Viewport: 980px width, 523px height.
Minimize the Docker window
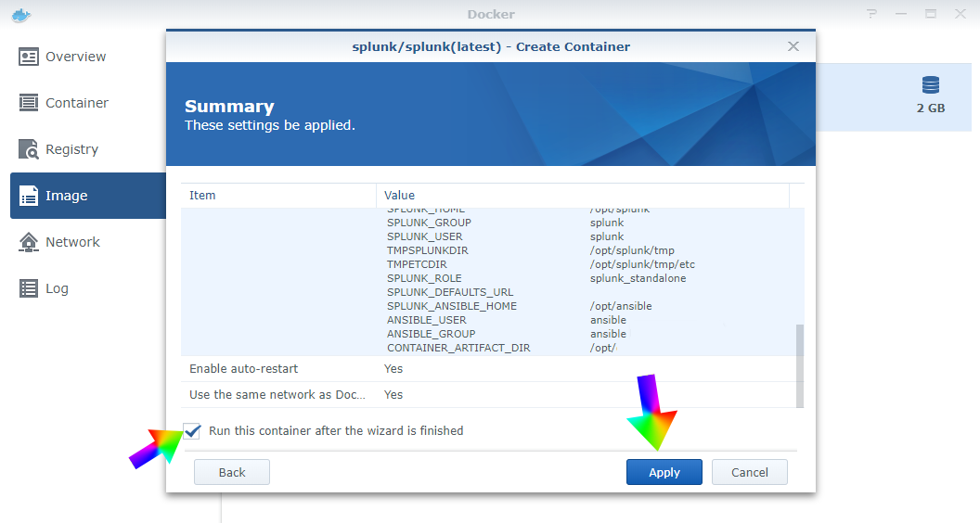pos(900,14)
